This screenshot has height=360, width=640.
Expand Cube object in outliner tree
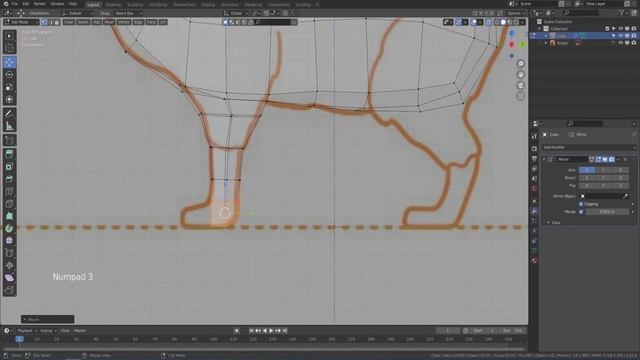pos(546,36)
